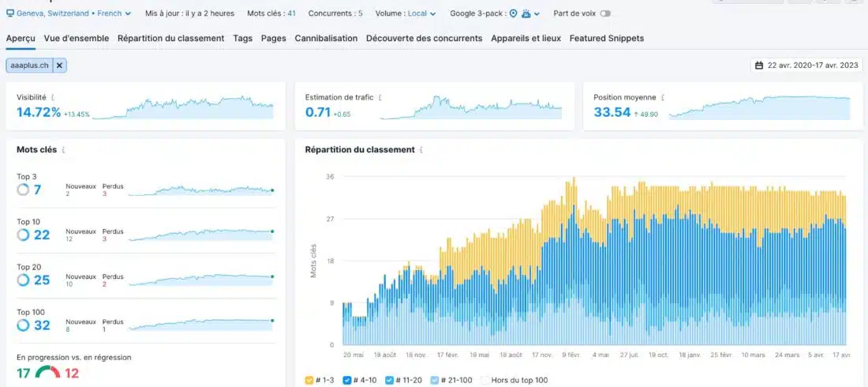The image size is (868, 387).
Task: Click the desktop device icon beside Geneva
Action: pyautogui.click(x=10, y=13)
